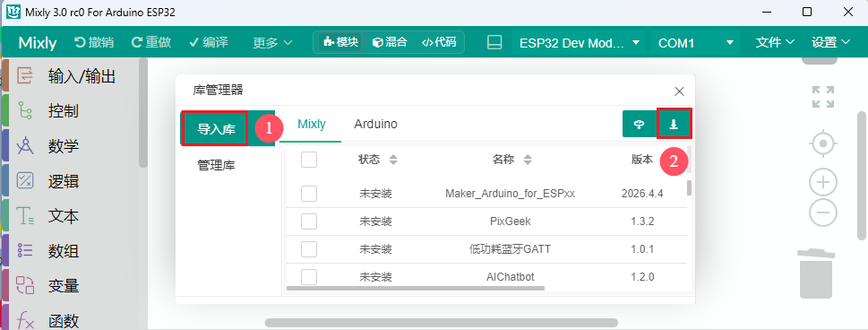Maximize the Mixly window
This screenshot has width=868, height=330.
pos(807,12)
